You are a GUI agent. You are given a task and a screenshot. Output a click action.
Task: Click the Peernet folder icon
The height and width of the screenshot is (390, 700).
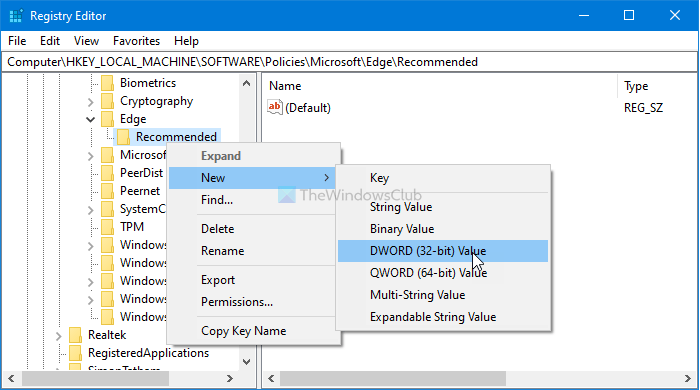tap(107, 191)
